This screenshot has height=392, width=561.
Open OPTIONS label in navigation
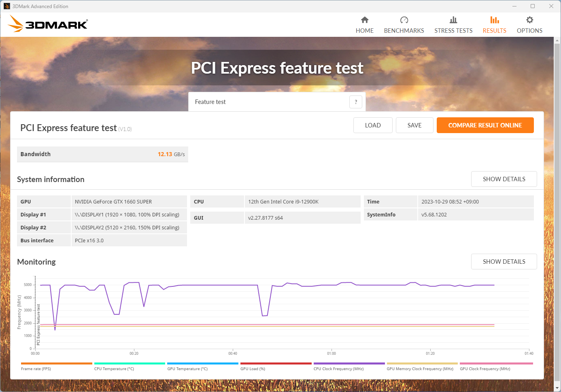(x=529, y=31)
